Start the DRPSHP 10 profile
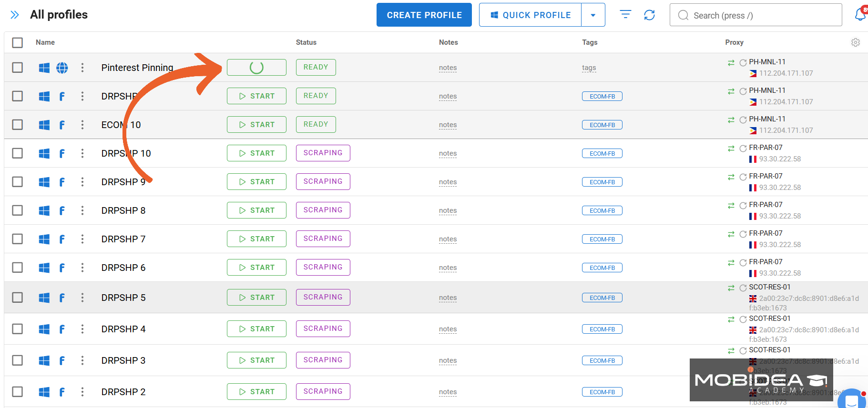 (256, 153)
